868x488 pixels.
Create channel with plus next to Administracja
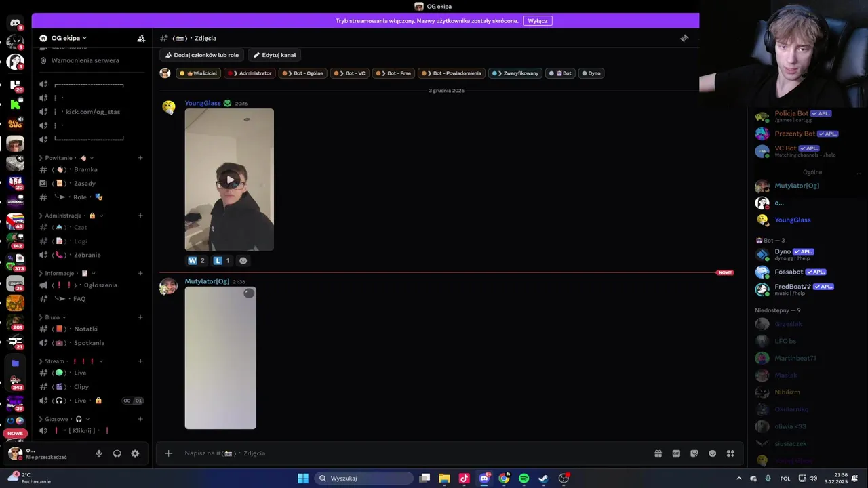140,216
